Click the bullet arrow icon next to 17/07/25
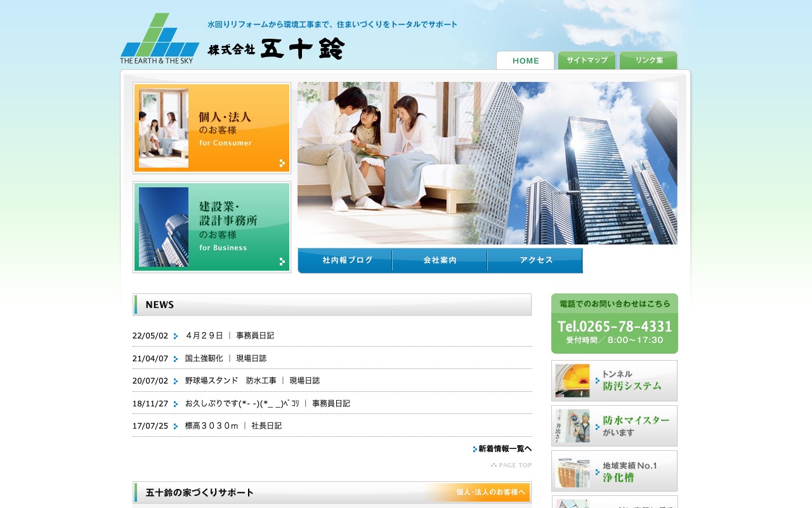The width and height of the screenshot is (812, 508). coord(176,427)
